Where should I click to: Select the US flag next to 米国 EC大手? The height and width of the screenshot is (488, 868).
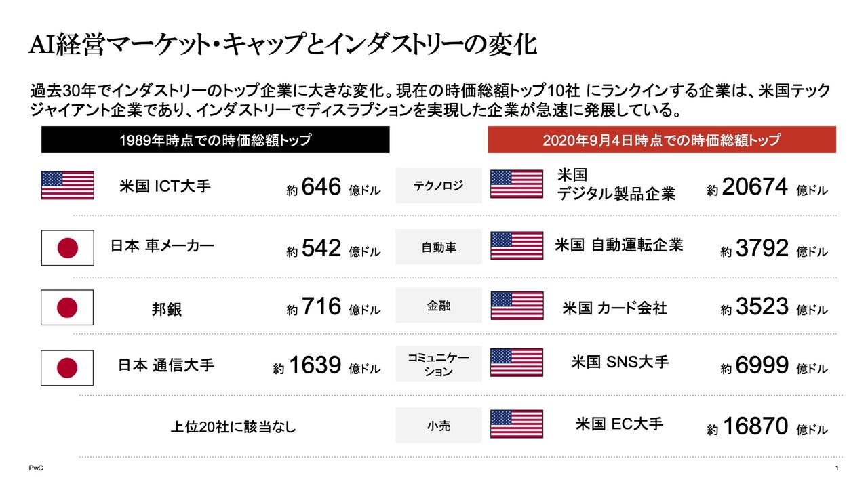click(517, 424)
